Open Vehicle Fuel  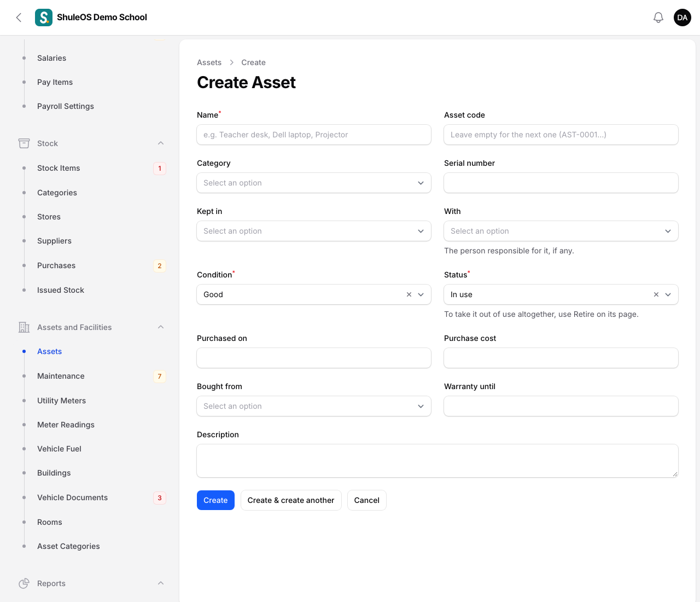pos(59,449)
